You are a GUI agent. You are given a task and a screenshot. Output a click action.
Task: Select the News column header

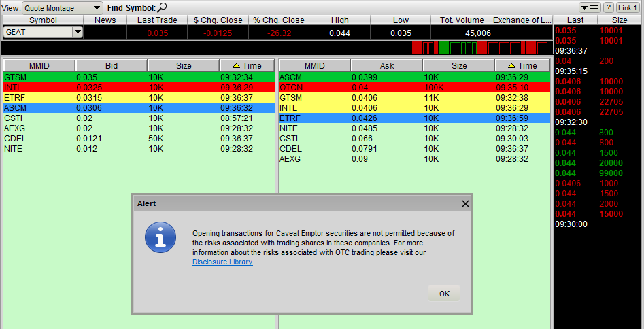click(105, 20)
